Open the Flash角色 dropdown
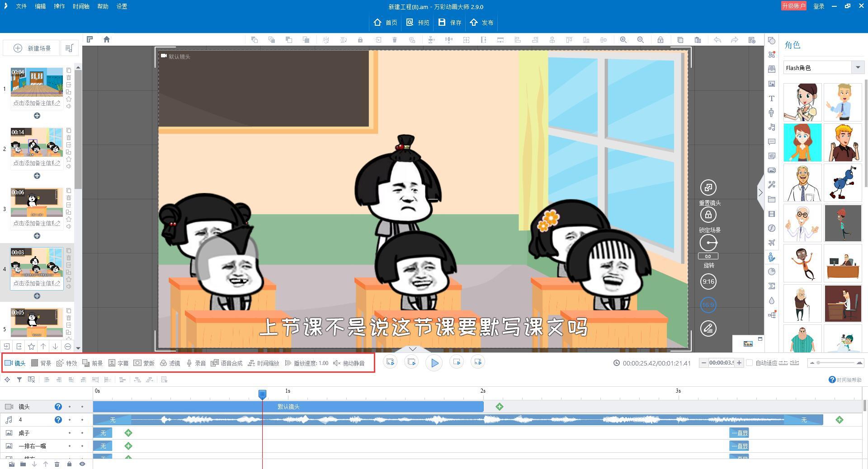This screenshot has width=868, height=469. (x=824, y=68)
